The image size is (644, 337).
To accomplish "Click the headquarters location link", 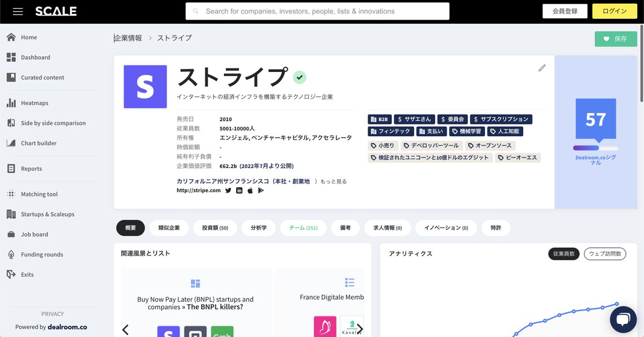I will [x=243, y=181].
